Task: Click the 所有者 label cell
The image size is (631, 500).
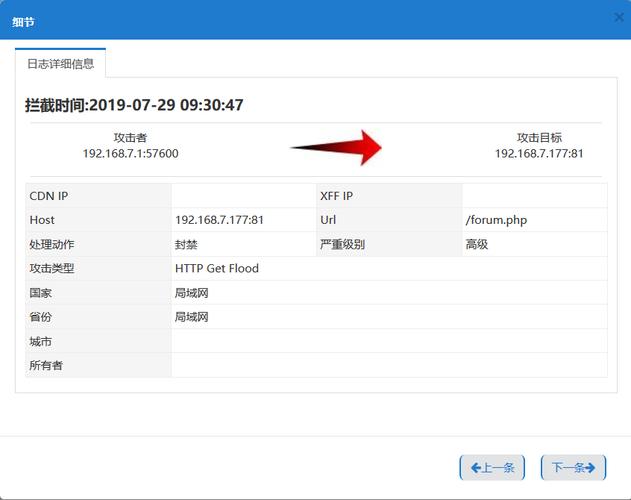Action: (x=99, y=365)
